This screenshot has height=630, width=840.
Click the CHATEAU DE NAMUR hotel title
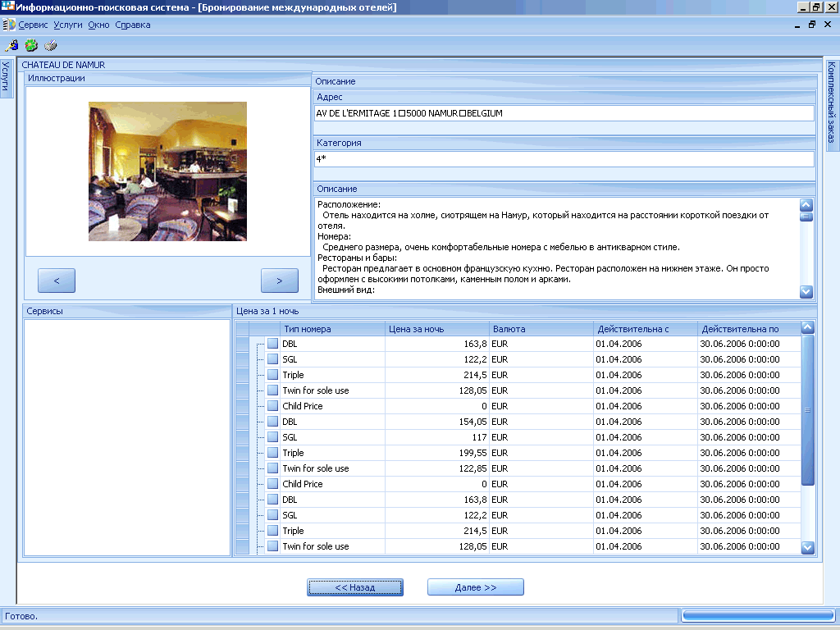[x=63, y=65]
